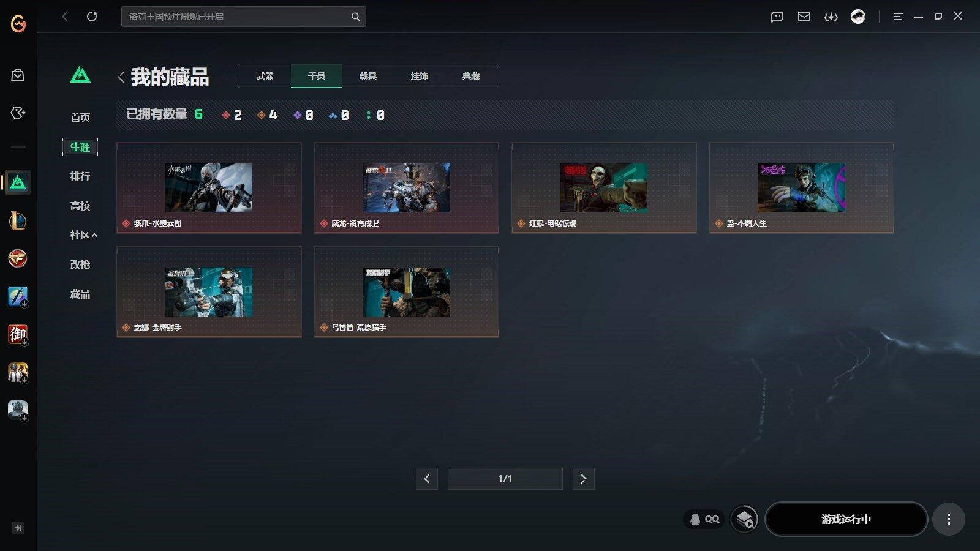Select 生涯 in the game menu
Image resolution: width=980 pixels, height=551 pixels.
click(80, 147)
